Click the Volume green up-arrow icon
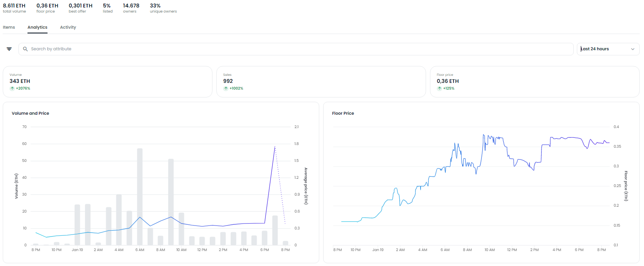This screenshot has width=644, height=266. pyautogui.click(x=12, y=88)
